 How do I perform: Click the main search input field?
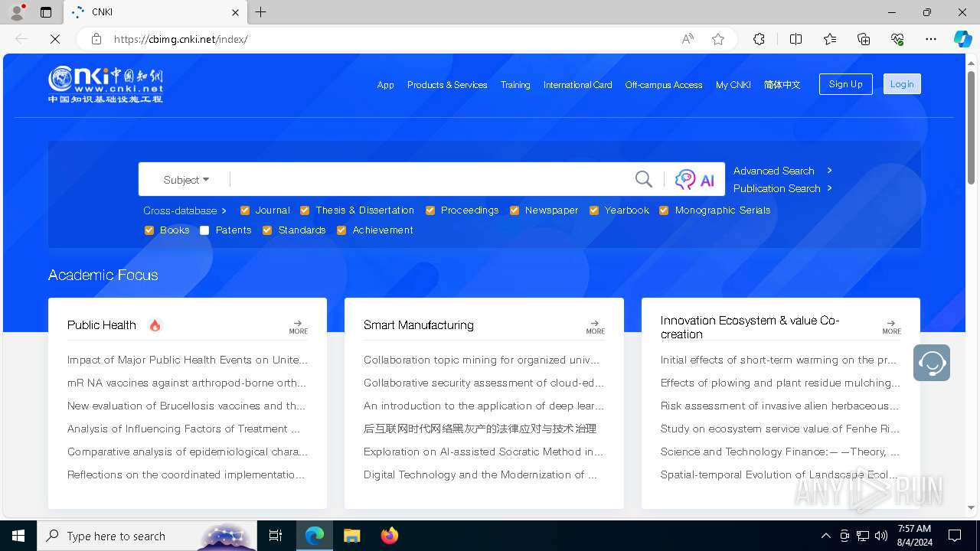click(x=430, y=180)
